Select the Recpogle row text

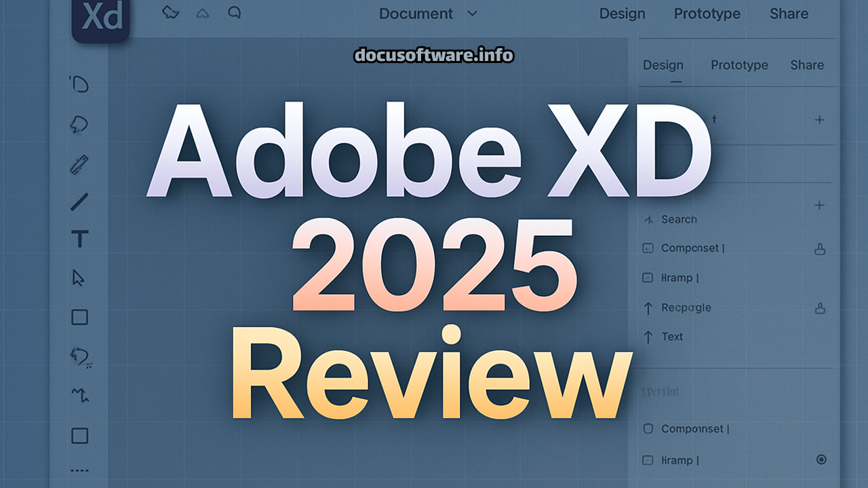click(686, 308)
